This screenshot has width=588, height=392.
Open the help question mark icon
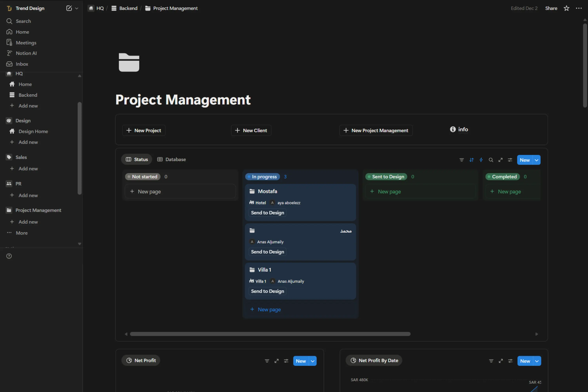(x=9, y=256)
